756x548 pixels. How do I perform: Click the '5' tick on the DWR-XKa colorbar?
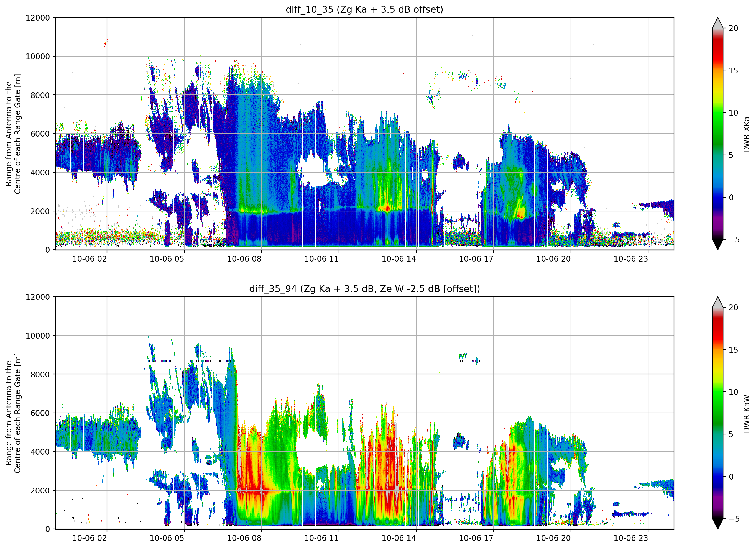pos(731,155)
